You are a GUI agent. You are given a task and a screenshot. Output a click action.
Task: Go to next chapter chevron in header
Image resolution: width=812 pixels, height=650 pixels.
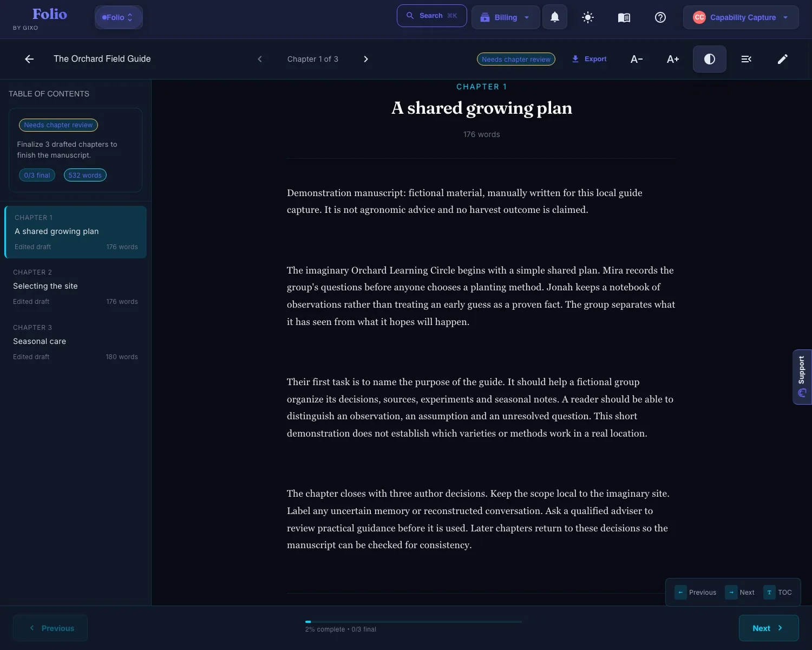pos(366,59)
